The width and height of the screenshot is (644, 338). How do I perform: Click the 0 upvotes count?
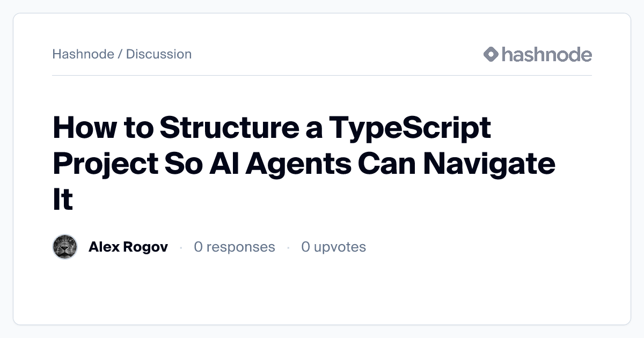333,247
